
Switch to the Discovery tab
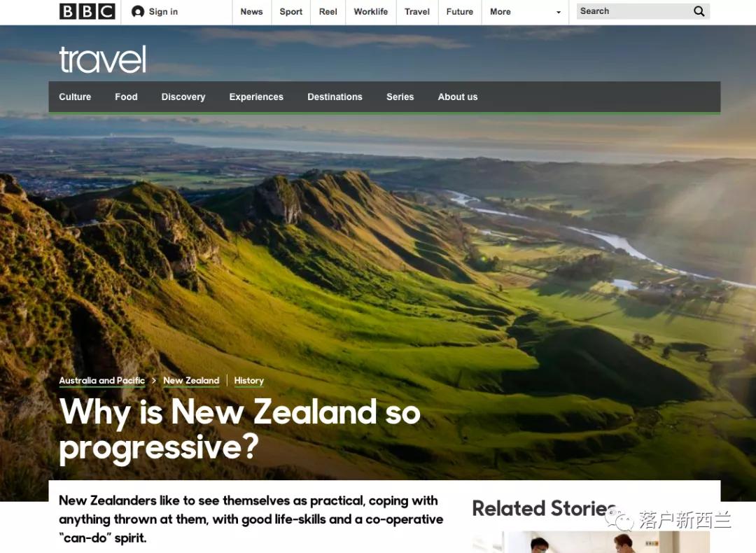pyautogui.click(x=183, y=97)
